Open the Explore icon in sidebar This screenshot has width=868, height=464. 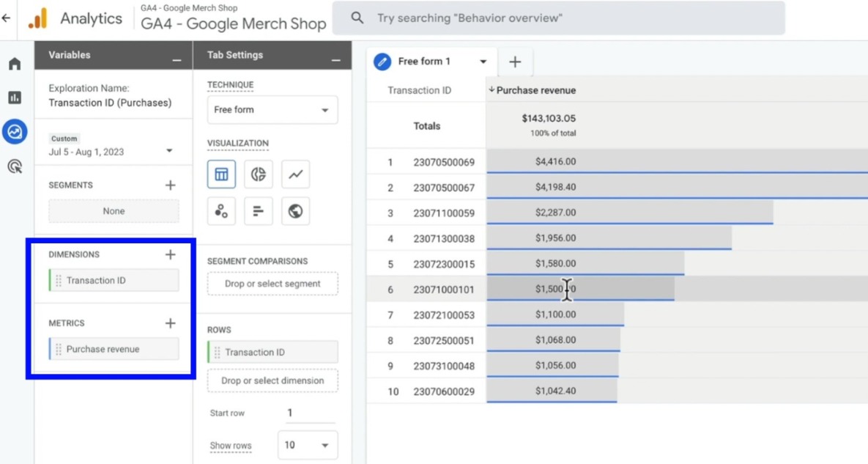coord(15,132)
